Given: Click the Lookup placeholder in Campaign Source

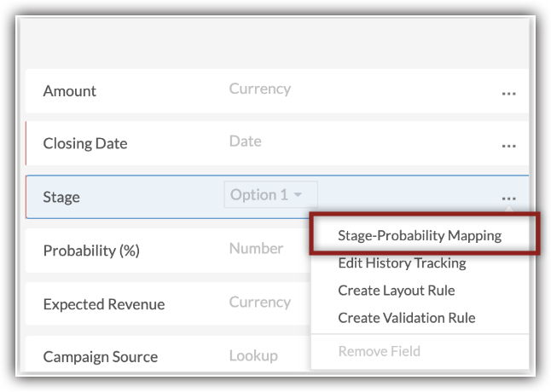Looking at the screenshot, I should pos(253,355).
